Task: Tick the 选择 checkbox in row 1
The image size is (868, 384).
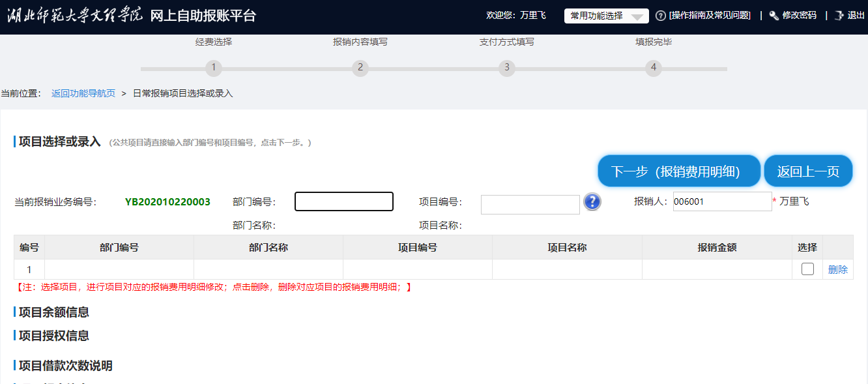Action: pyautogui.click(x=807, y=269)
